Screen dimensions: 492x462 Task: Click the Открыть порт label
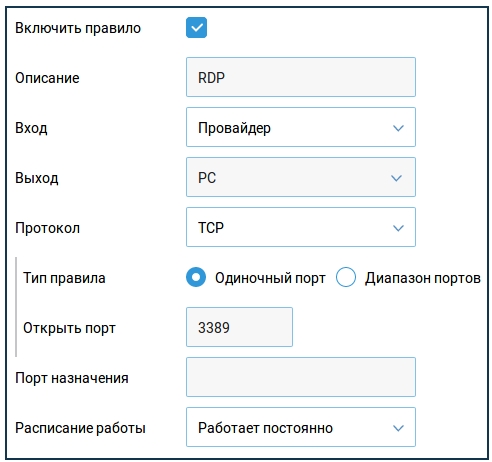tap(69, 328)
